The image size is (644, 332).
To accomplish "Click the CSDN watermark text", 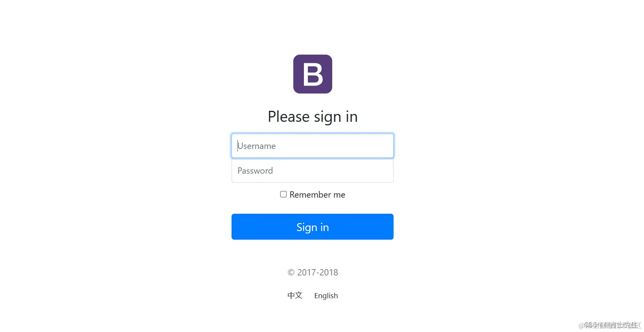I will tap(610, 325).
